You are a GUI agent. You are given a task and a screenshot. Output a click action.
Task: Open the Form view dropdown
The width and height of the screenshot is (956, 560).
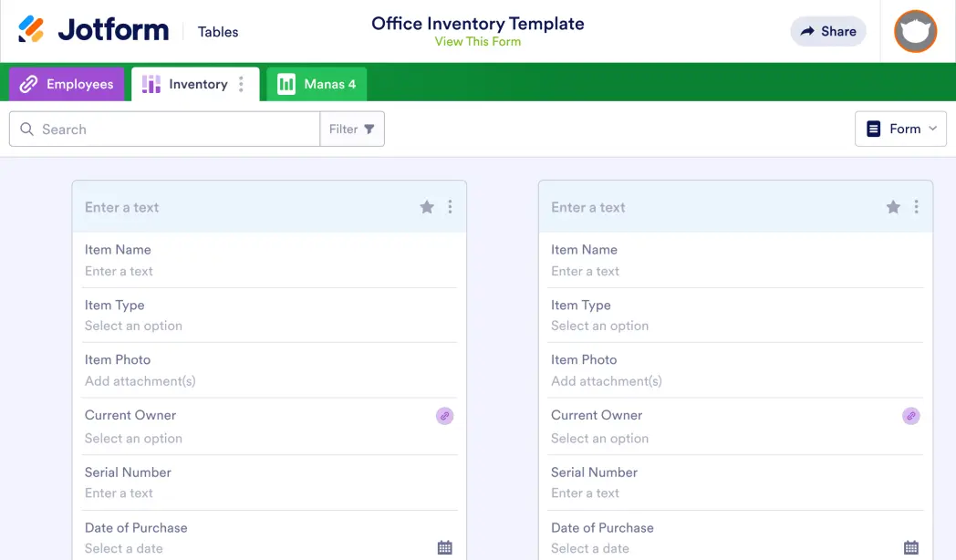pyautogui.click(x=900, y=129)
